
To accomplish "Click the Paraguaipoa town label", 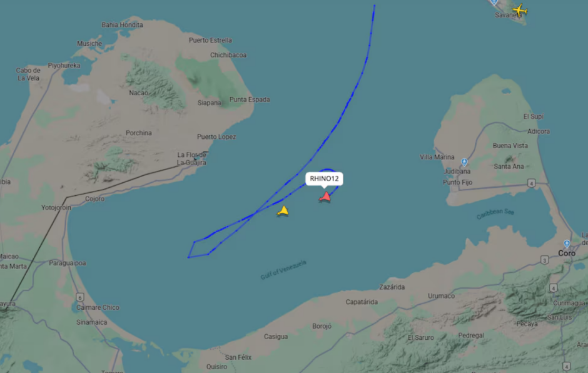I will click(67, 263).
